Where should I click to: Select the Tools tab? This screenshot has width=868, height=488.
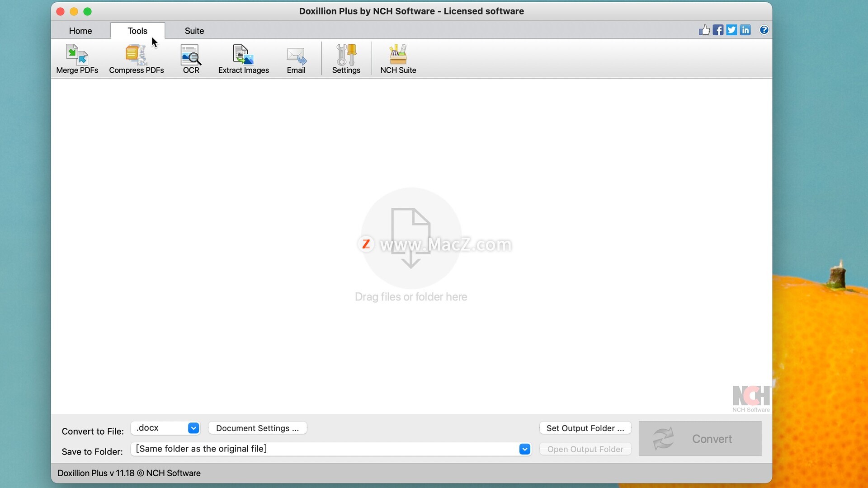[137, 31]
